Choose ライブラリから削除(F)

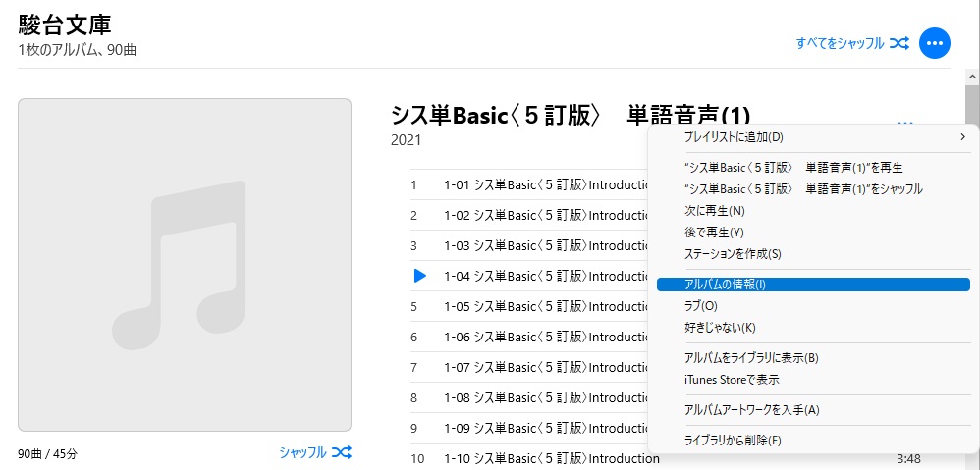(814, 441)
